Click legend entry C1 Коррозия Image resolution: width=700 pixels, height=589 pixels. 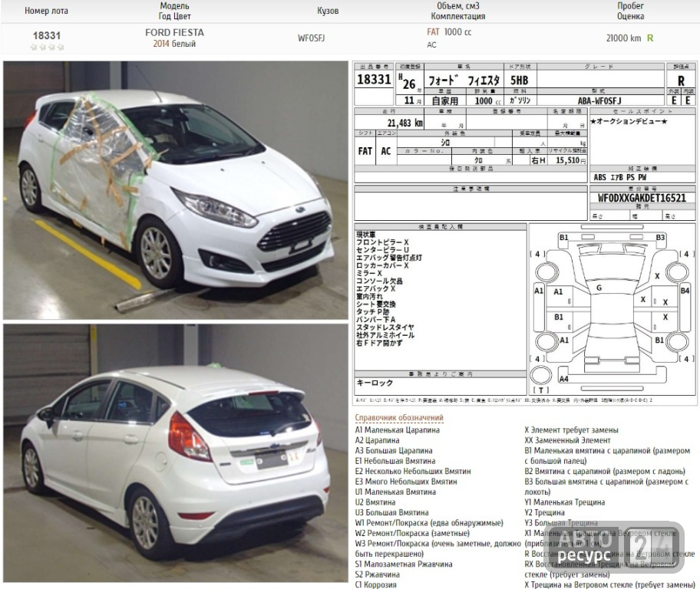375,584
